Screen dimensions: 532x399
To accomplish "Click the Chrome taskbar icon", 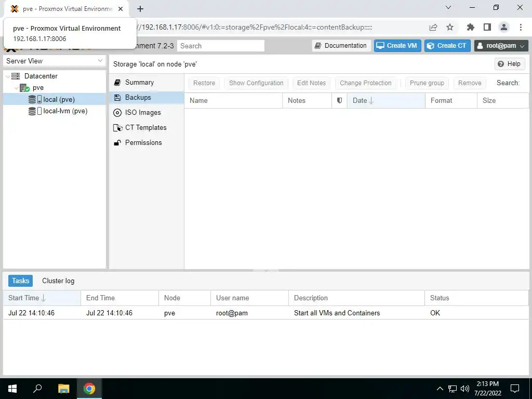I will [x=89, y=389].
